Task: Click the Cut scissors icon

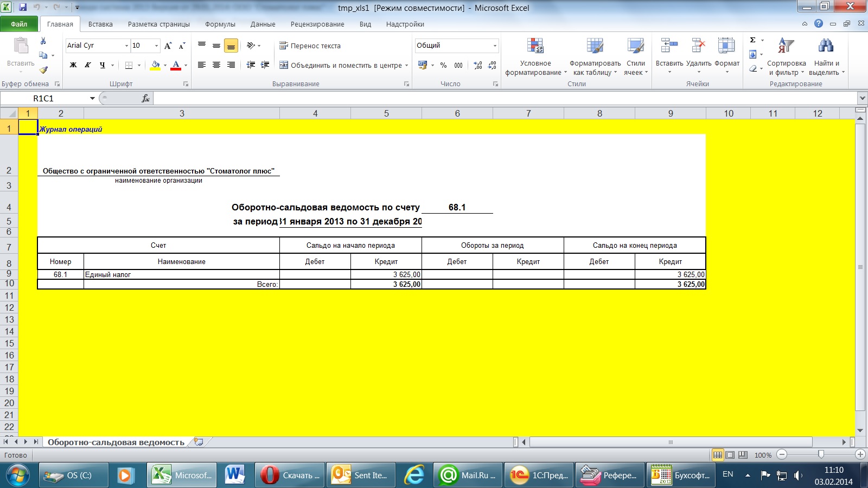Action: [x=43, y=41]
